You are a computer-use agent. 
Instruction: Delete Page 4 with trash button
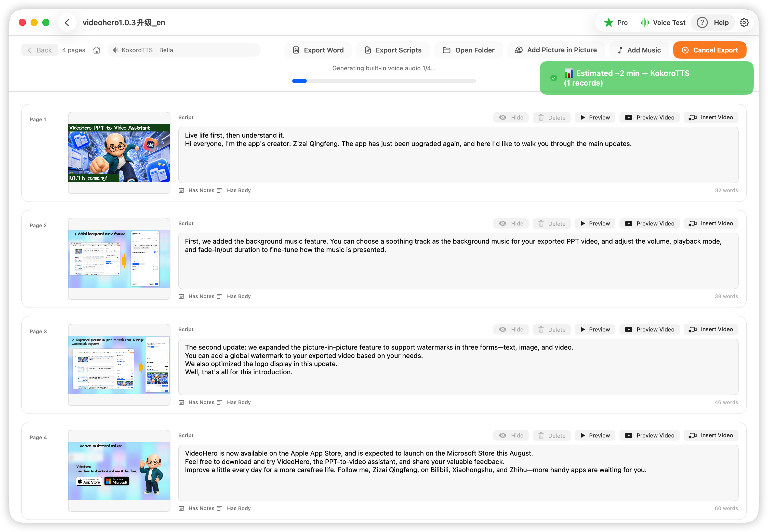552,435
